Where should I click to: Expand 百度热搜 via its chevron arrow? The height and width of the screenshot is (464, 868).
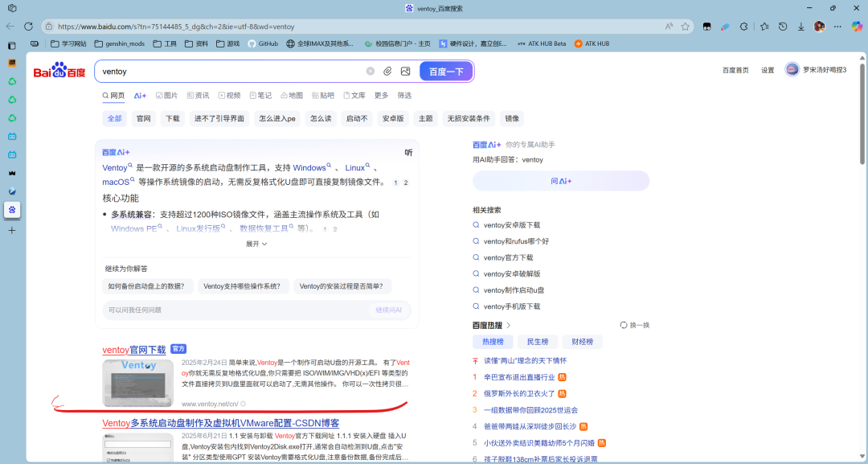click(509, 325)
